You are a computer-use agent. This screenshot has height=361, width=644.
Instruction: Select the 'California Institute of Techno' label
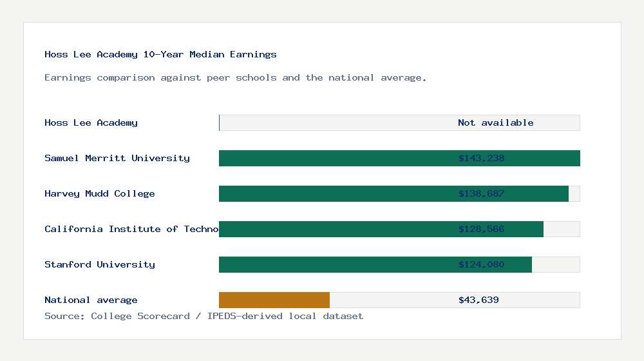[x=131, y=229]
